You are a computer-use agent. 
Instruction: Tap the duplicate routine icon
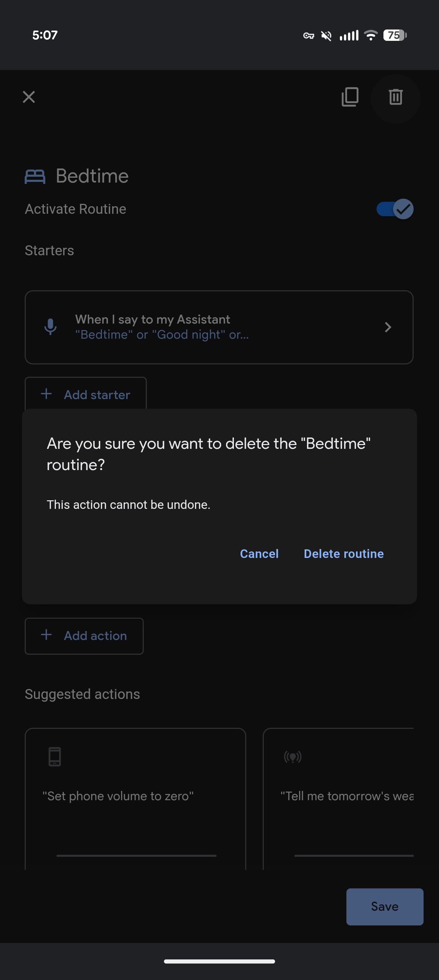(350, 97)
